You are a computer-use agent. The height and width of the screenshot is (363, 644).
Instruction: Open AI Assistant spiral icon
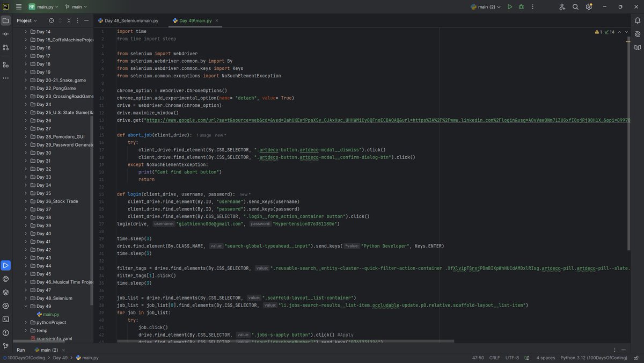638,34
